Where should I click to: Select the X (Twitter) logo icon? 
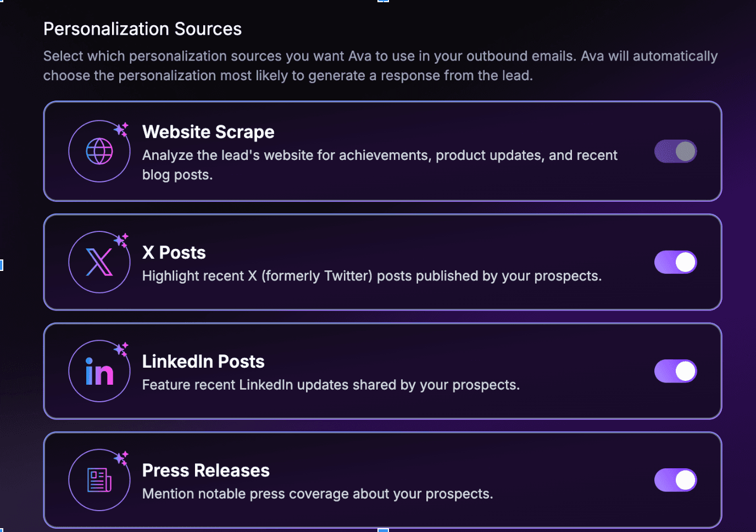click(99, 262)
